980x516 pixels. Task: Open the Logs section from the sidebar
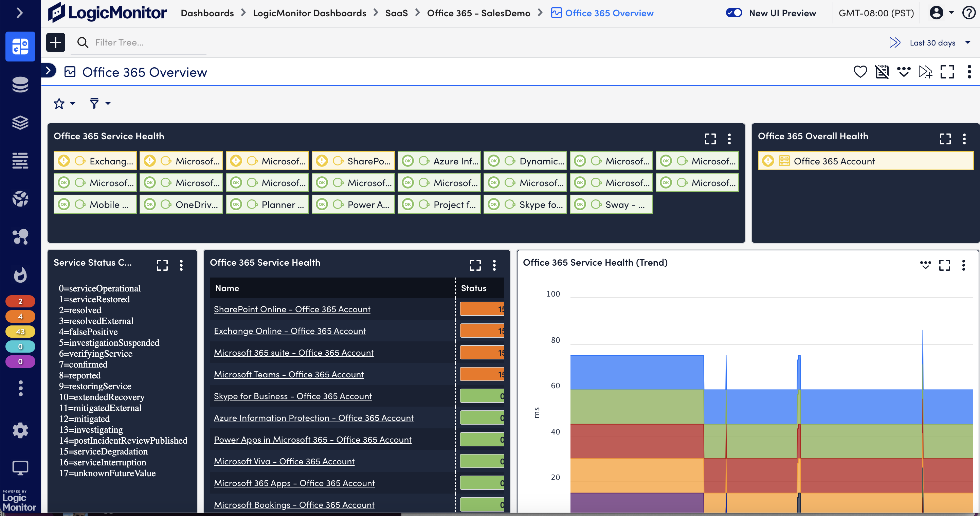(20, 161)
